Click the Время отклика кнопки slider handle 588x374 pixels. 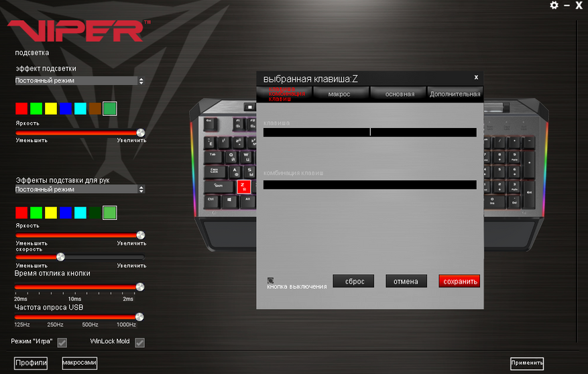(140, 287)
